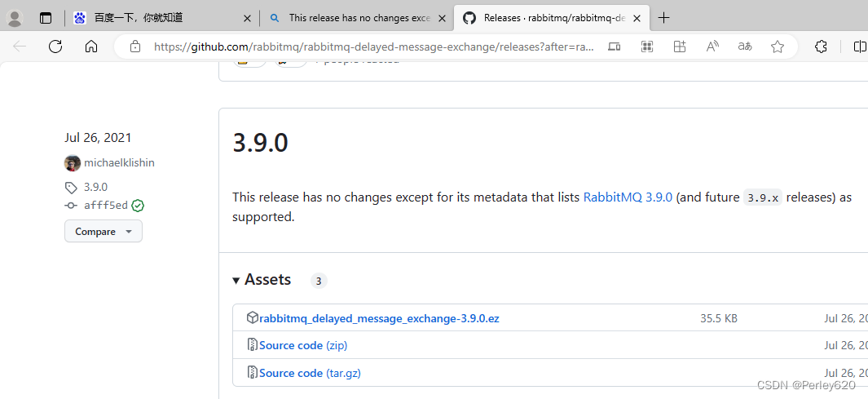Open the browser extensions menu
The height and width of the screenshot is (399, 868).
pos(821,47)
